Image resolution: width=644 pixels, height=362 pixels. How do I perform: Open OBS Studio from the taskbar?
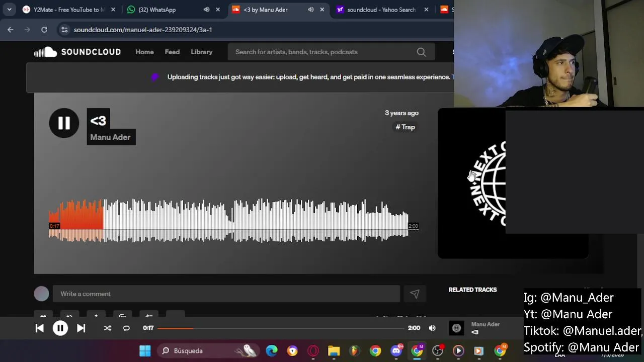(x=438, y=351)
